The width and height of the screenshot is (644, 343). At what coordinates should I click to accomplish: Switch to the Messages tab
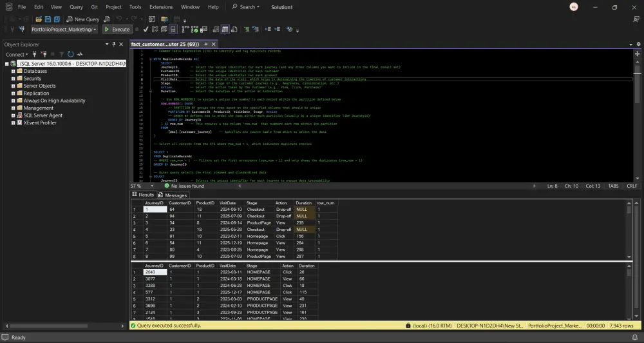[x=172, y=195]
